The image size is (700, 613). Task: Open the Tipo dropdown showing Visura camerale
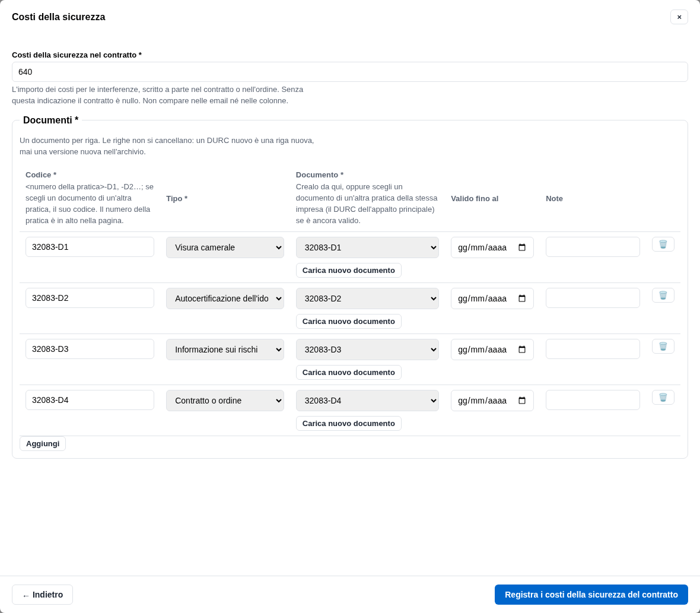[225, 247]
